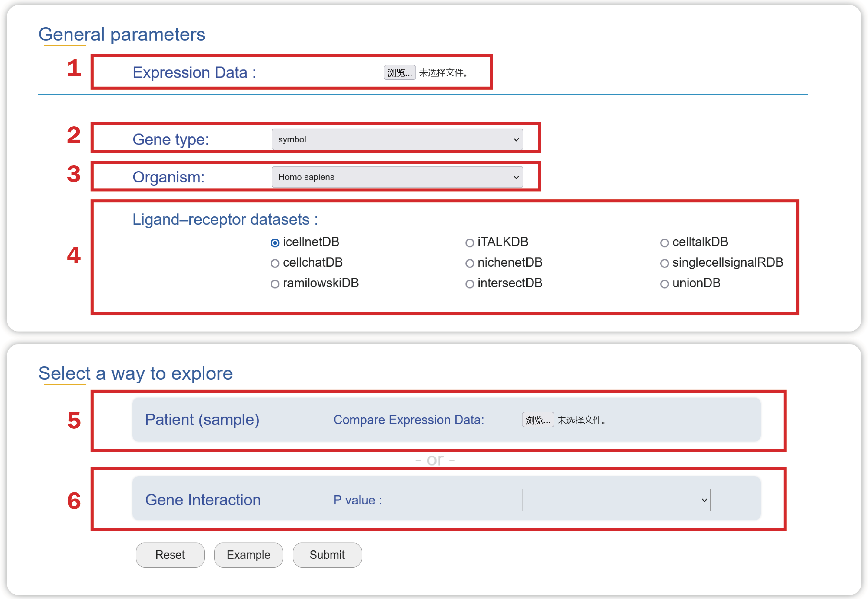Pick the singlecellsignalRDB radio button
Image resolution: width=868 pixels, height=599 pixels.
click(664, 264)
